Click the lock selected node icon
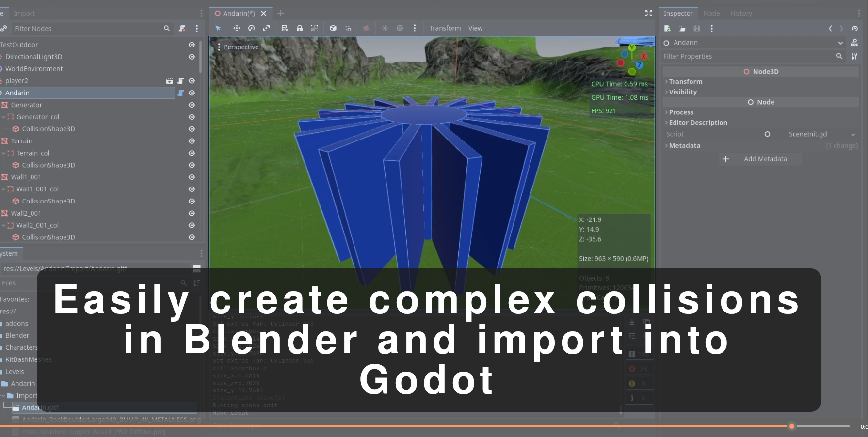This screenshot has width=868, height=437. coord(300,28)
